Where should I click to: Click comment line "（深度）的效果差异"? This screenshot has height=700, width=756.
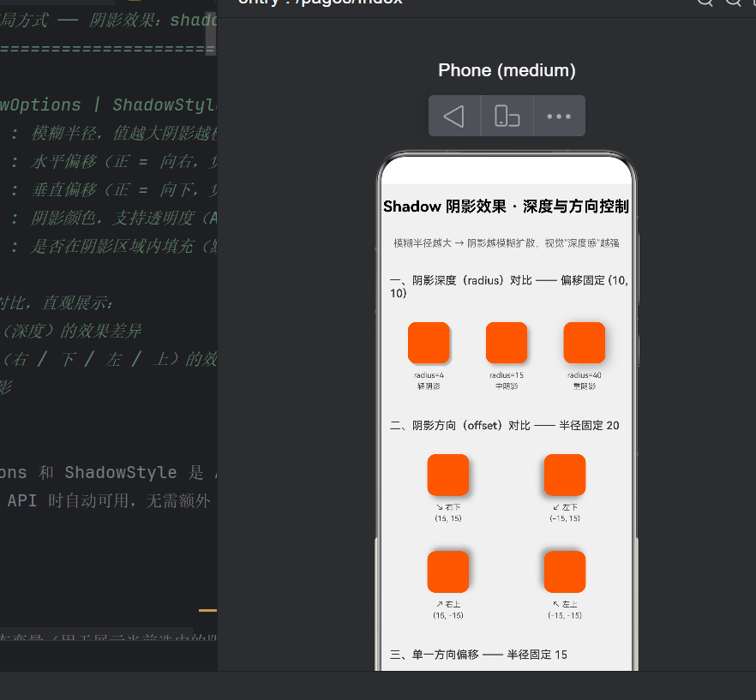tap(71, 332)
